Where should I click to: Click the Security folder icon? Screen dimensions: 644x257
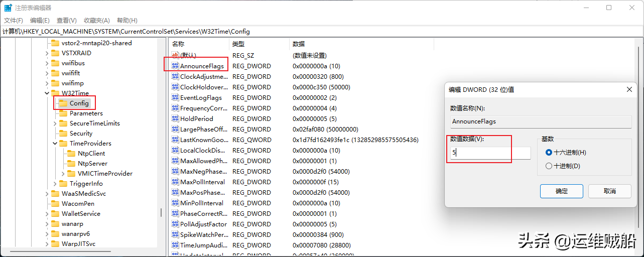pos(63,134)
